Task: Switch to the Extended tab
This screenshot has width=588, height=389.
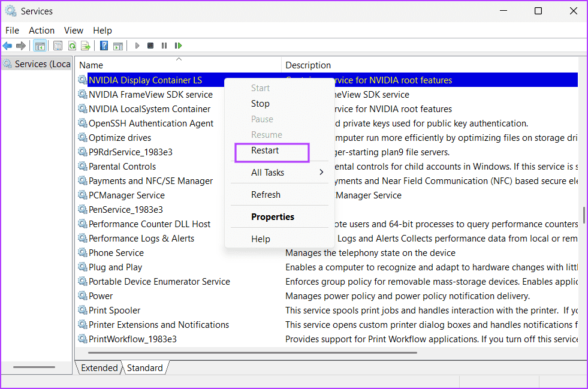Action: [99, 368]
